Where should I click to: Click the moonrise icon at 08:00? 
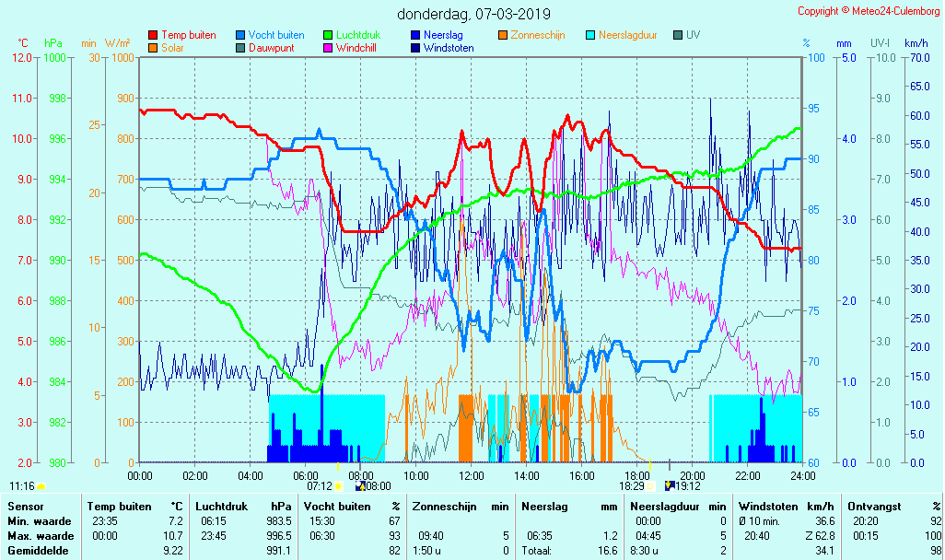(360, 485)
